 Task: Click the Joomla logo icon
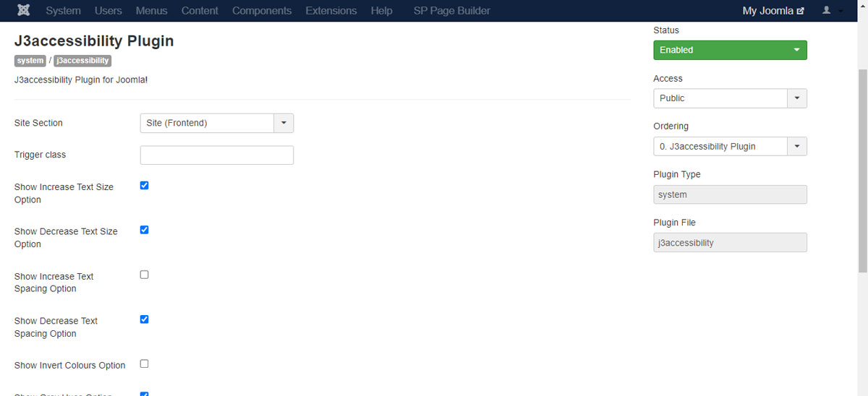(23, 11)
